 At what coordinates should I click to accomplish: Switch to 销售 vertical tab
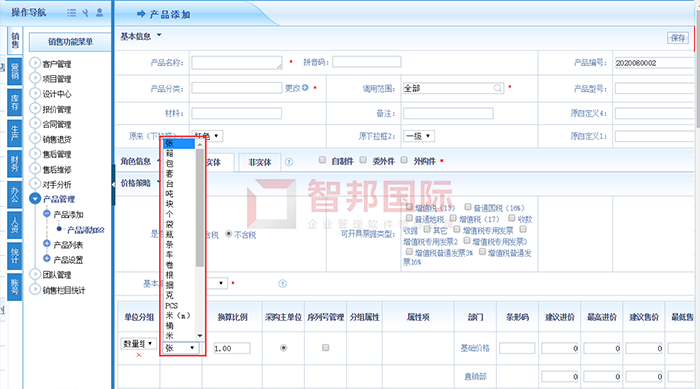pyautogui.click(x=15, y=41)
